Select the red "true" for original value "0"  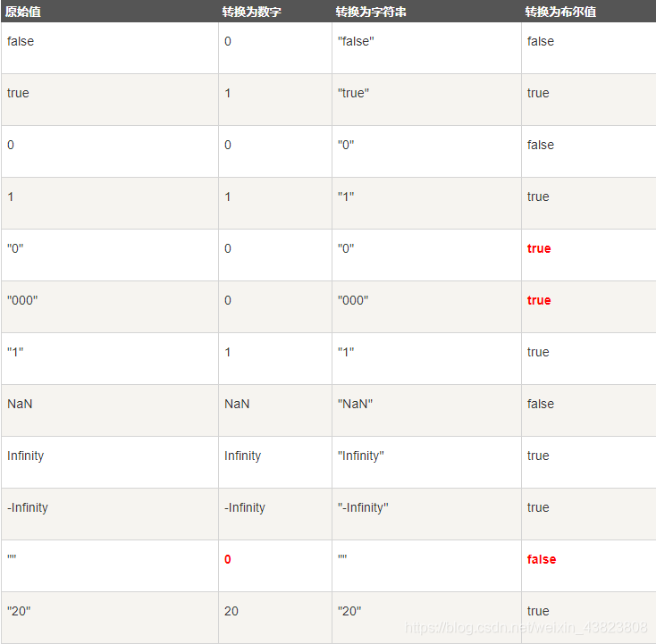[539, 248]
